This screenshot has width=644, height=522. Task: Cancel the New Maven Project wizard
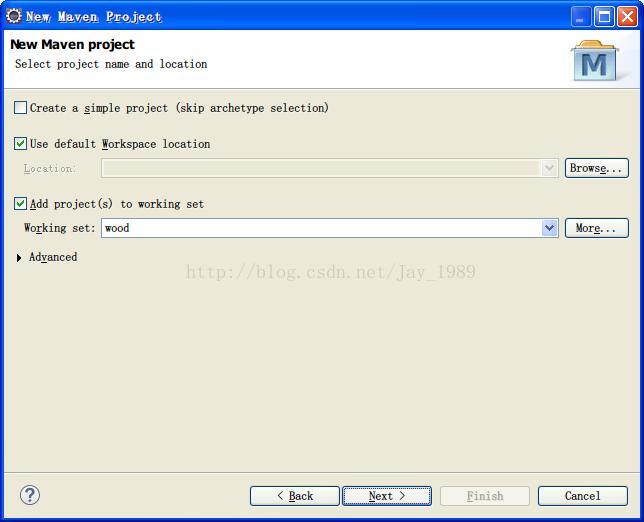[x=583, y=496]
